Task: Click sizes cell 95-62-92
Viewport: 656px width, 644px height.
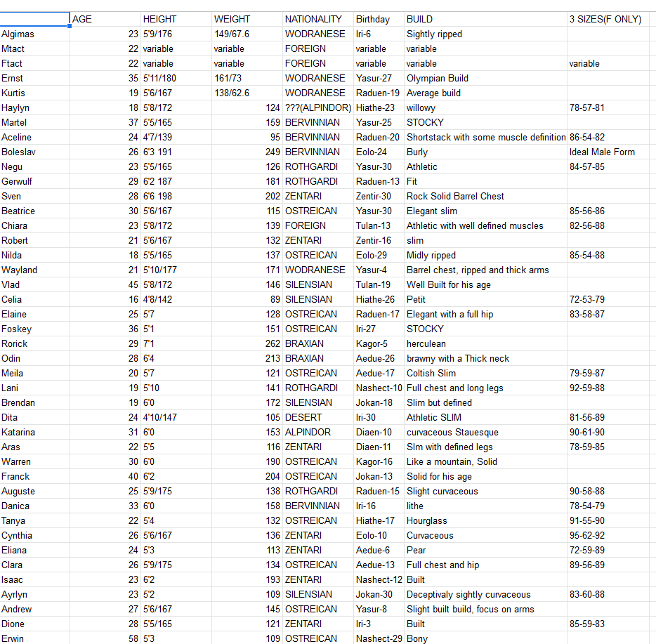Action: 608,535
